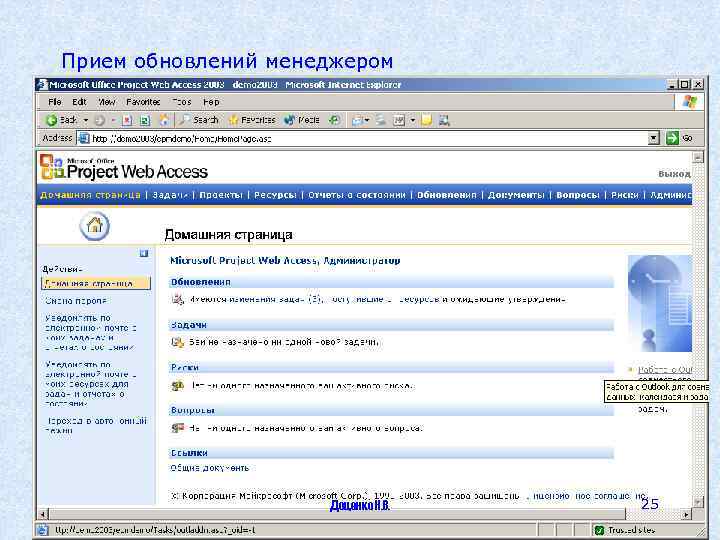Click email notify link about my resources

point(90,384)
